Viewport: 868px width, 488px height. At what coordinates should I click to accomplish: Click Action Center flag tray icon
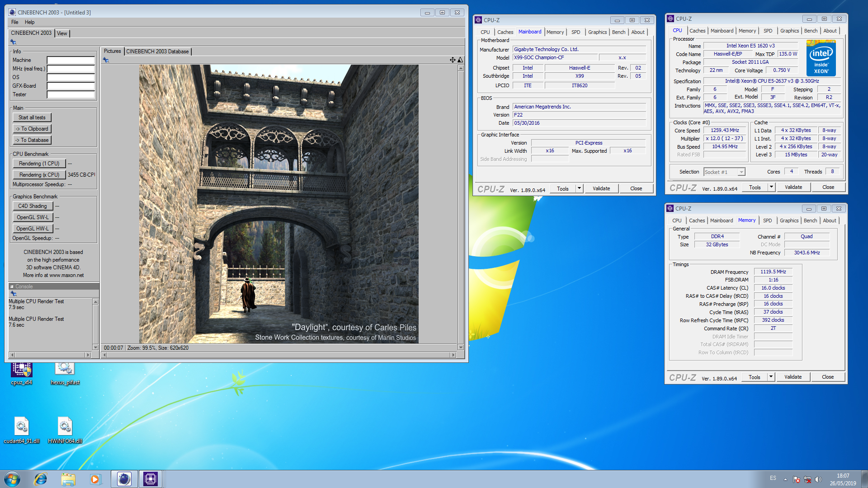797,479
